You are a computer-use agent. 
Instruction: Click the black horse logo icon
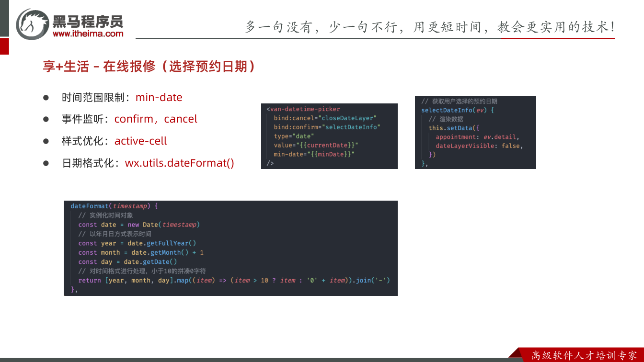(32, 24)
